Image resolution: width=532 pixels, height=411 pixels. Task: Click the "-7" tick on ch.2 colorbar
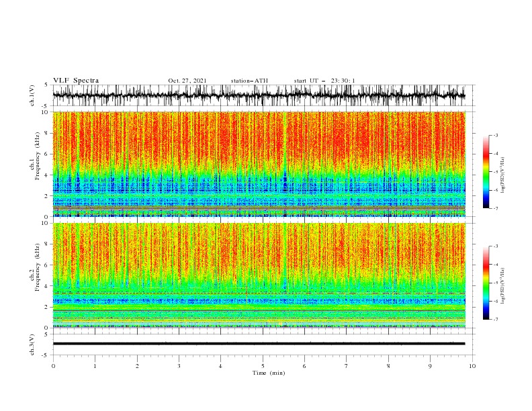point(495,320)
